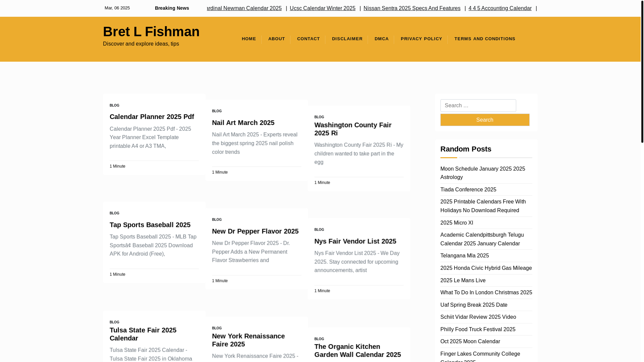
Task: Open Uaf Spring Break 2025 Date link
Action: 474,305
